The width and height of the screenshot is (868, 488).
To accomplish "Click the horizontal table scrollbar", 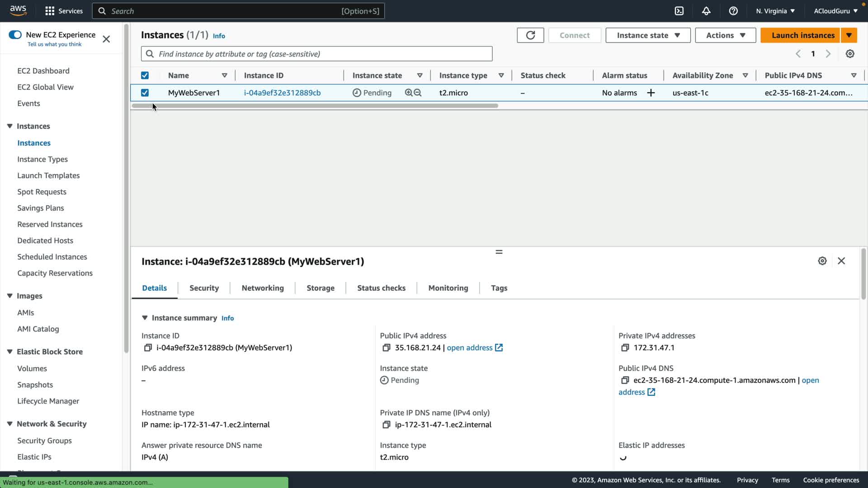I will point(315,106).
